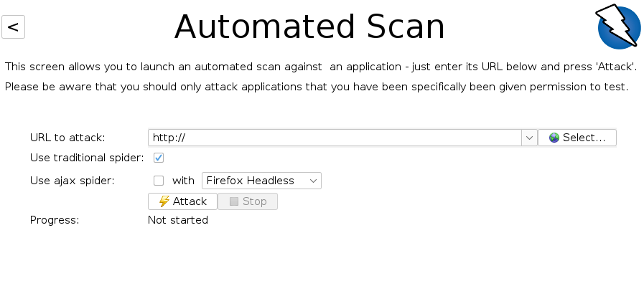Viewport: 644px width, 286px height.
Task: Click the Automated Scan title heading
Action: pyautogui.click(x=309, y=27)
